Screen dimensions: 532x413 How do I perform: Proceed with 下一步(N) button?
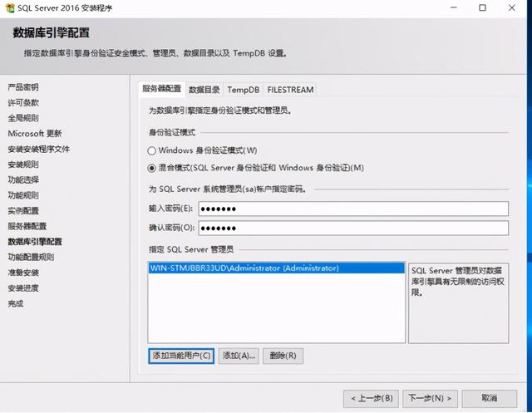(430, 398)
